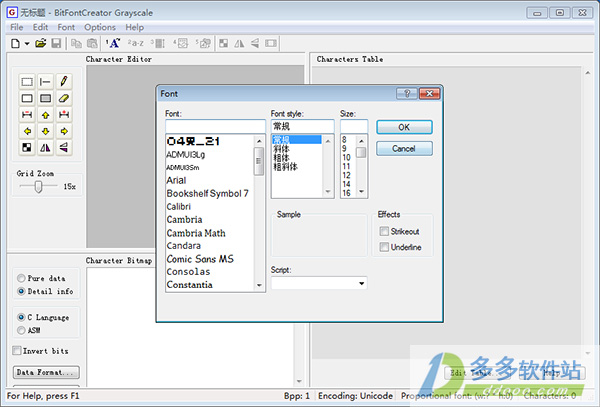600x407 pixels.
Task: Click the step 5 toolbar icon
Action: [x=203, y=44]
